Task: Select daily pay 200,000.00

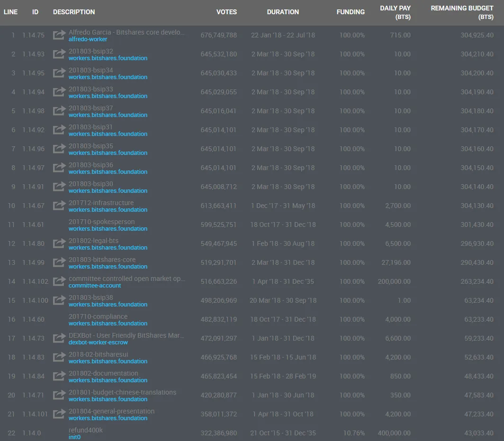Action: (x=394, y=281)
